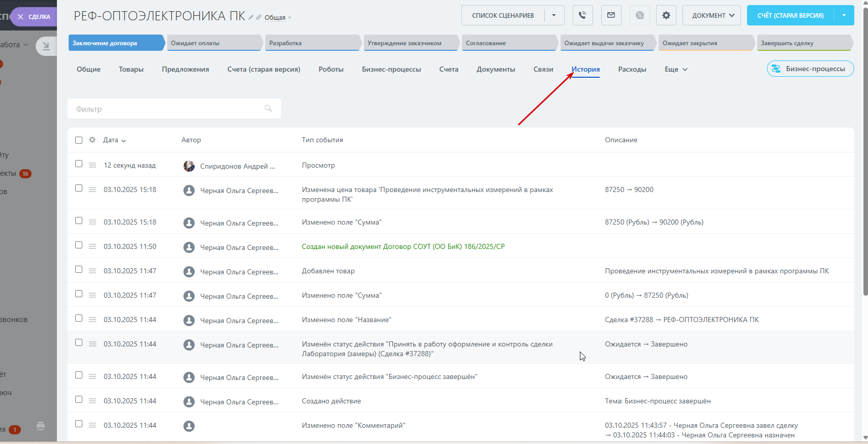Tick the checkbox for 'Добавлен товар' row
The image size is (868, 444).
point(79,269)
